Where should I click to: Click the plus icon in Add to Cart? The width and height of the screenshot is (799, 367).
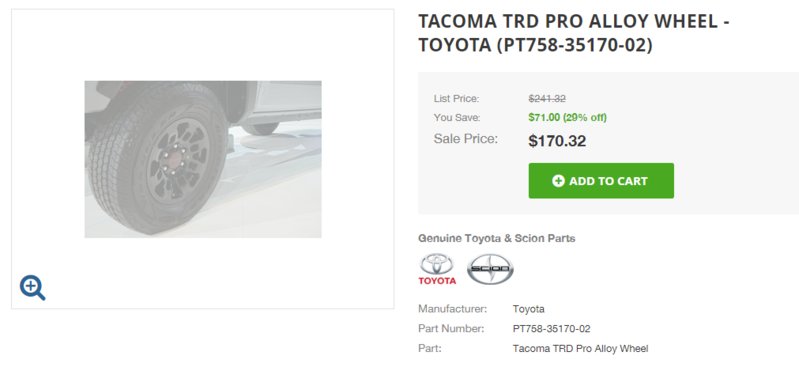tap(558, 181)
